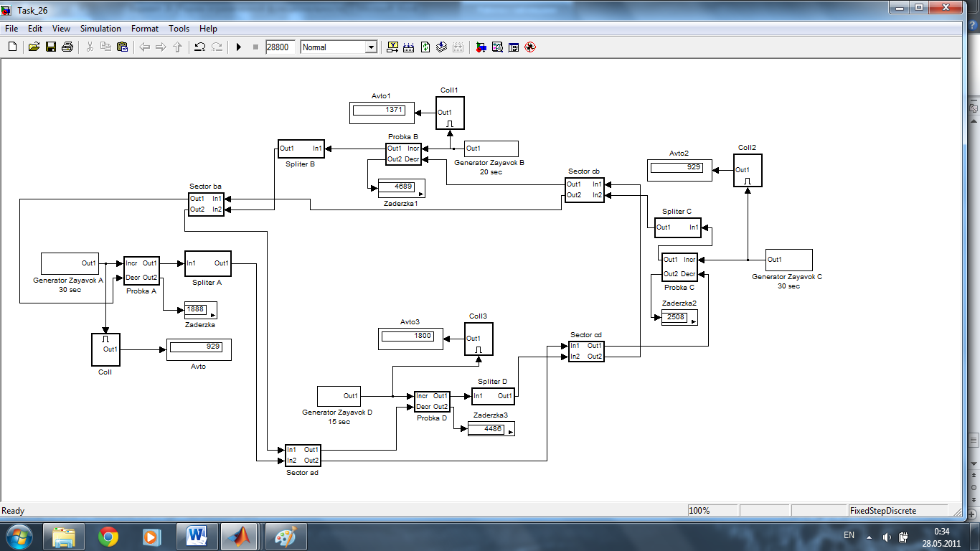Open the Format menu
The height and width of the screenshot is (551, 980).
tap(145, 29)
